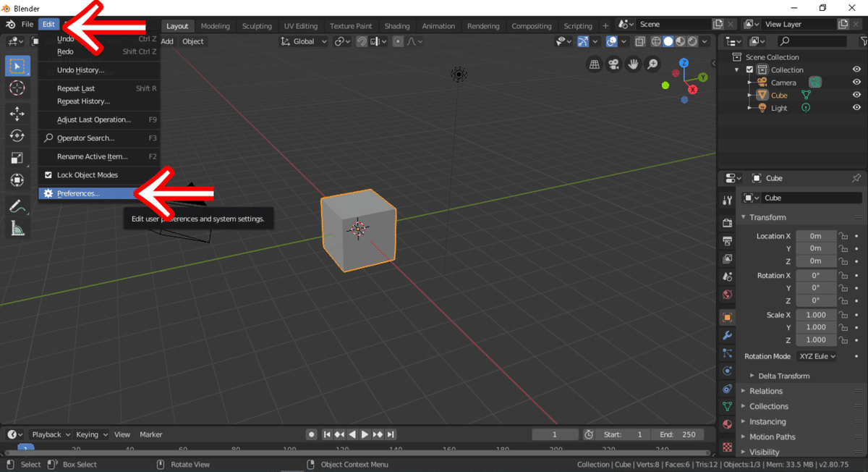Open the Keying dropdown in timeline
The image size is (868, 472).
91,434
